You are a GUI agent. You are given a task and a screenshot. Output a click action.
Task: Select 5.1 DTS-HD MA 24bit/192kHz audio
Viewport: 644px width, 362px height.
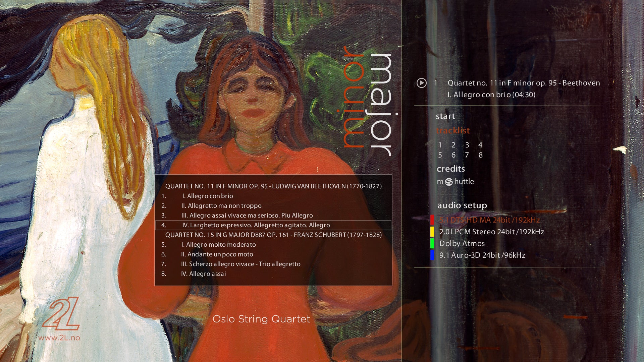[490, 220]
